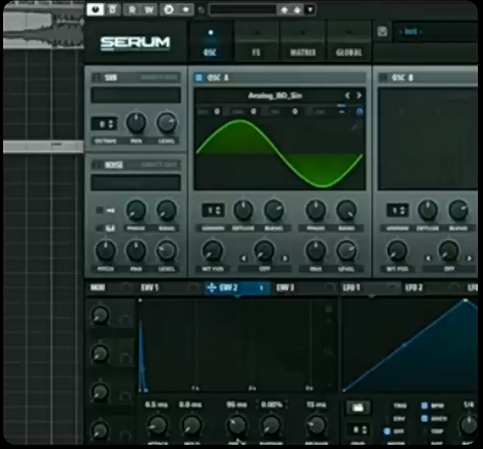Open the LFO shape folder icon
The image size is (483, 449).
pyautogui.click(x=358, y=407)
